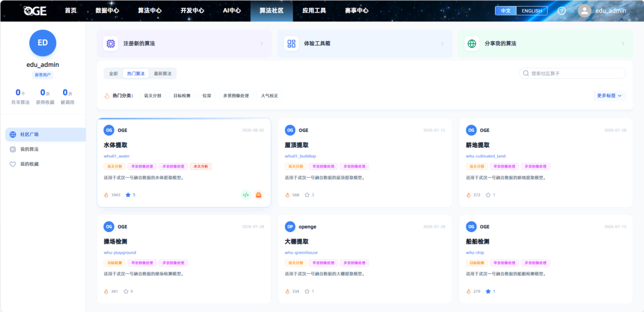Click the toolbox grid icon
The height and width of the screenshot is (312, 644).
(x=291, y=44)
